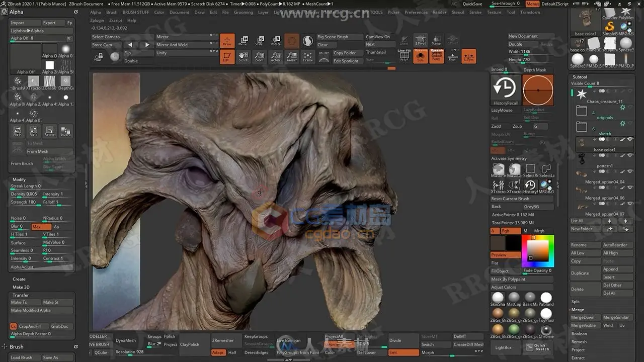Click the HistoryRecall brush icon

click(x=506, y=90)
